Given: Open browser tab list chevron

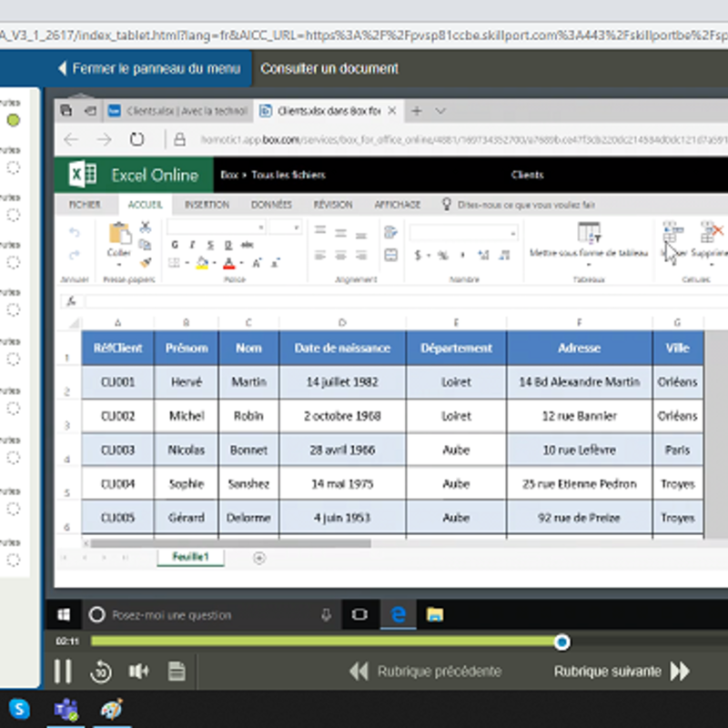Looking at the screenshot, I should point(440,111).
